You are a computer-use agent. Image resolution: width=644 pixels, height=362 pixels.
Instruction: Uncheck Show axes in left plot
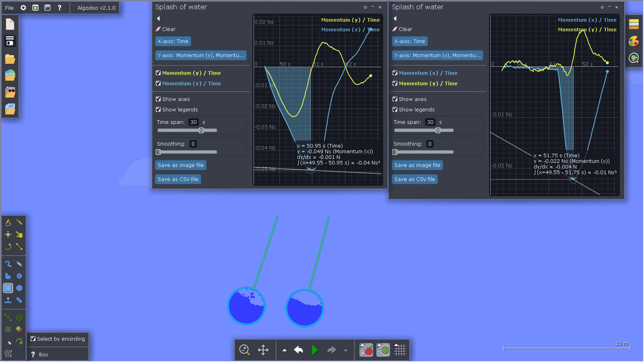(158, 99)
